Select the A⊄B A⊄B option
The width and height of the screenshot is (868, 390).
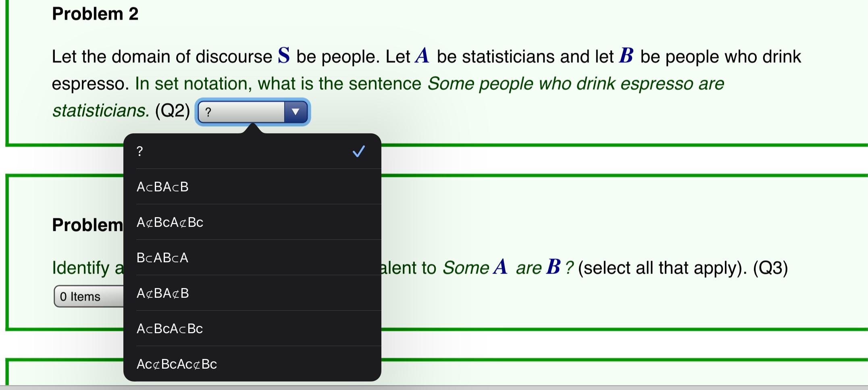(x=162, y=293)
